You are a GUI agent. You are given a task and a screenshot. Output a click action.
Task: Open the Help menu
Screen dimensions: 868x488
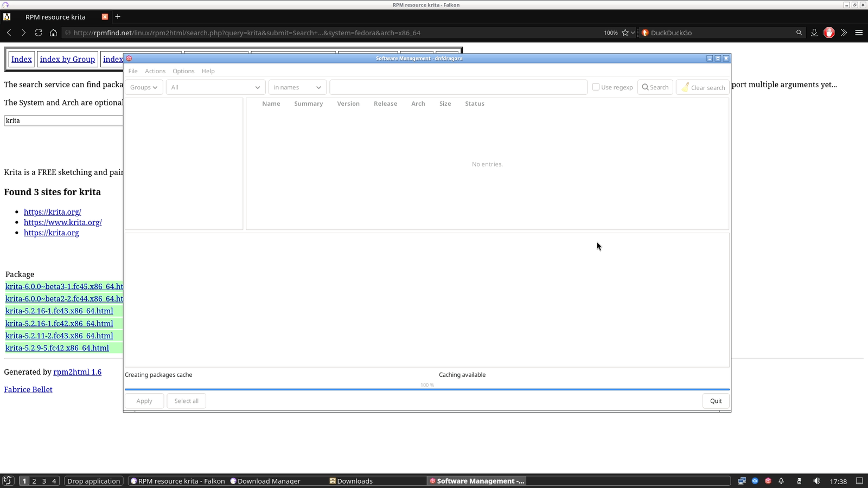tap(208, 71)
